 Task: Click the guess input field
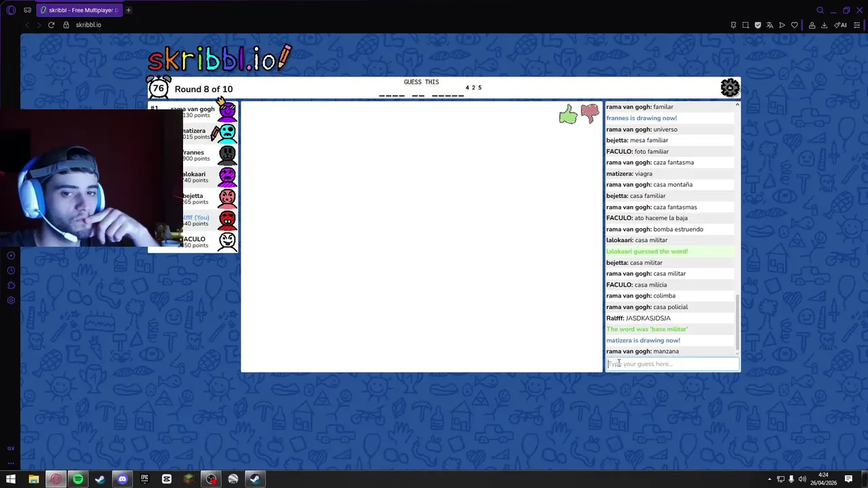tap(672, 364)
